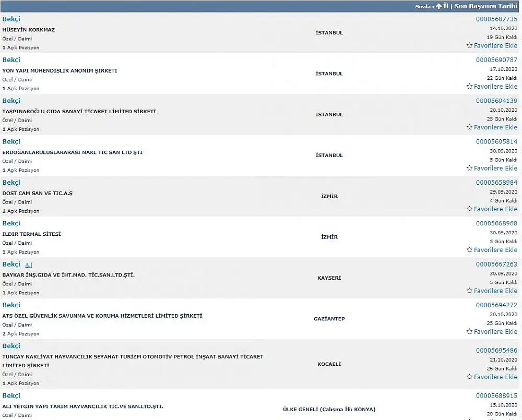Image resolution: width=522 pixels, height=420 pixels.
Task: Open the Bekçi posting from ERDOĞANLARULUSLARARASI NAKL
Action: click(11, 142)
